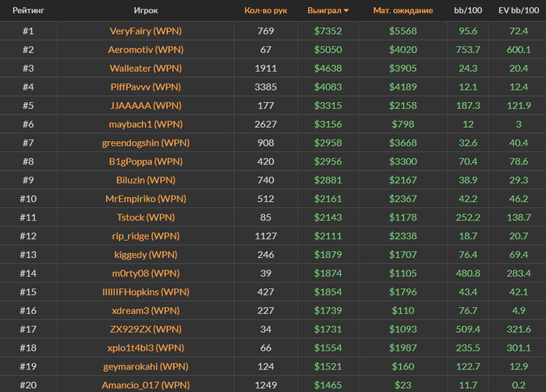Screen dimensions: 546x392
Task: Select player Walleater (WPN)
Action: [x=145, y=69]
